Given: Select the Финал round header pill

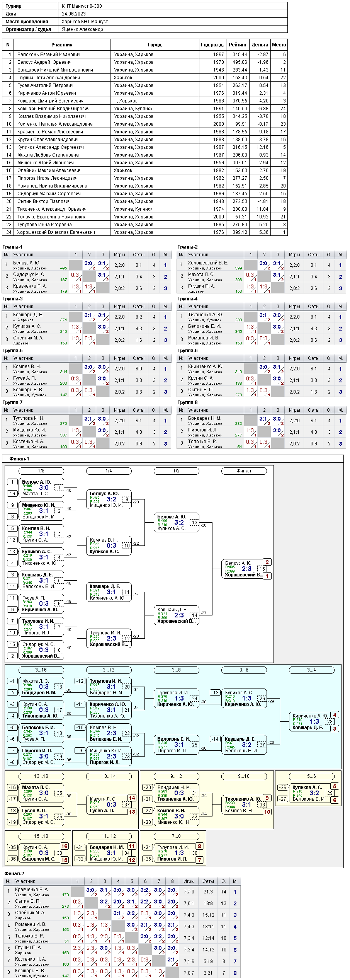Looking at the screenshot, I should tap(244, 471).
